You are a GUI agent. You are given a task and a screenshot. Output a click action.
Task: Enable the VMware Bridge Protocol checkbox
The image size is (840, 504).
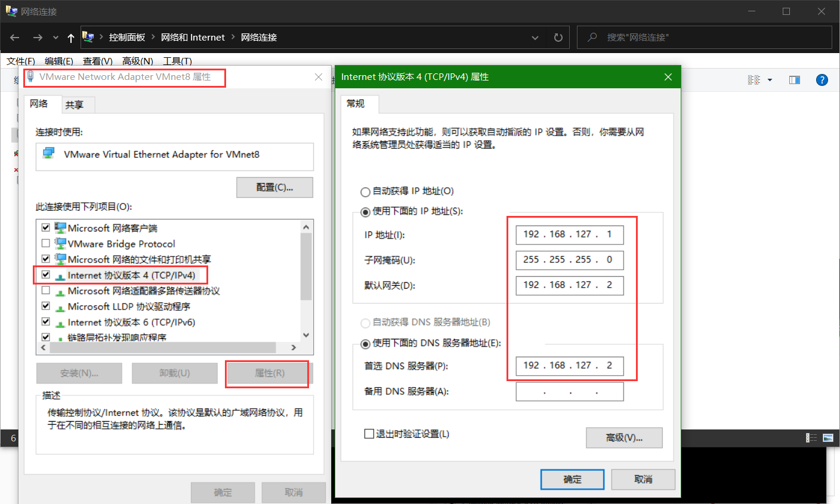pyautogui.click(x=46, y=243)
